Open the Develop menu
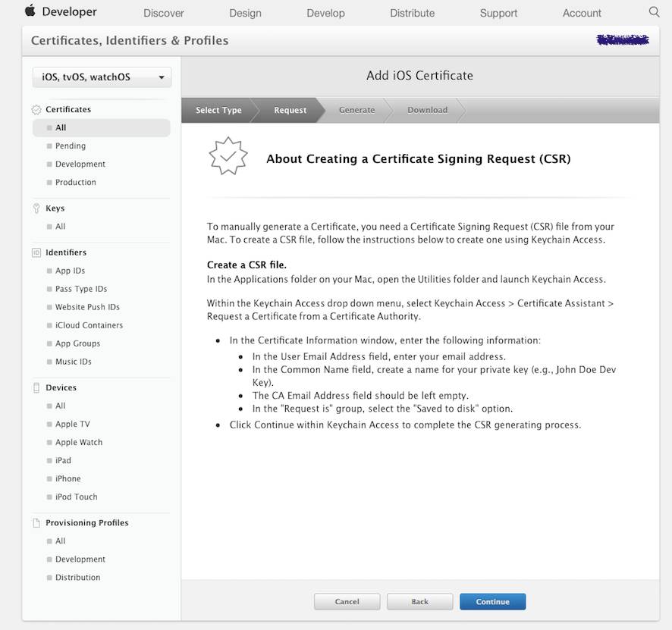The width and height of the screenshot is (672, 630). click(325, 14)
